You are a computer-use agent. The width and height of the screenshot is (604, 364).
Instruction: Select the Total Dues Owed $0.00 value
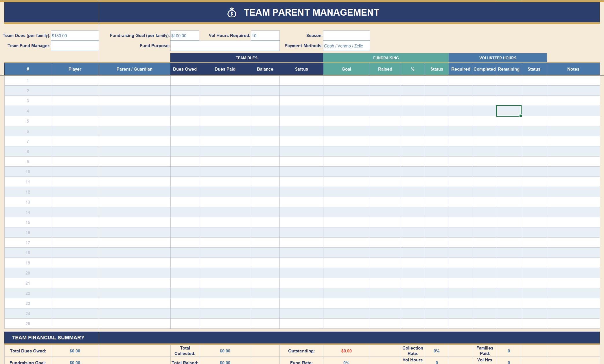[x=75, y=351]
